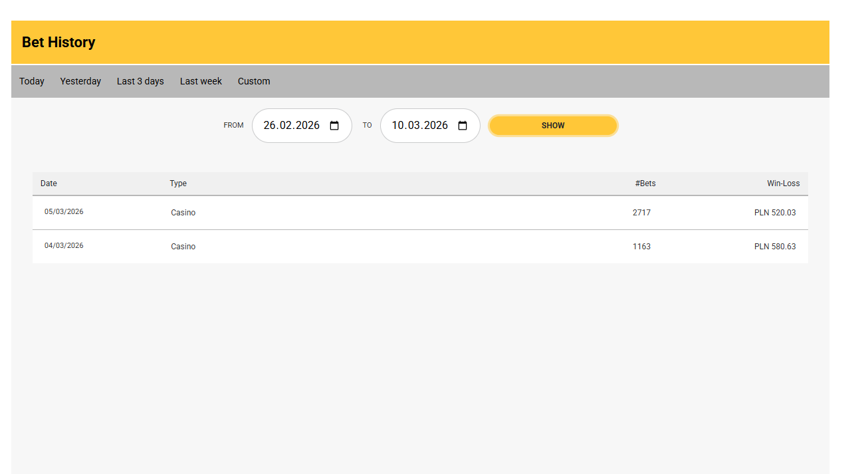
Task: Select the Custom date range tab
Action: click(x=254, y=81)
